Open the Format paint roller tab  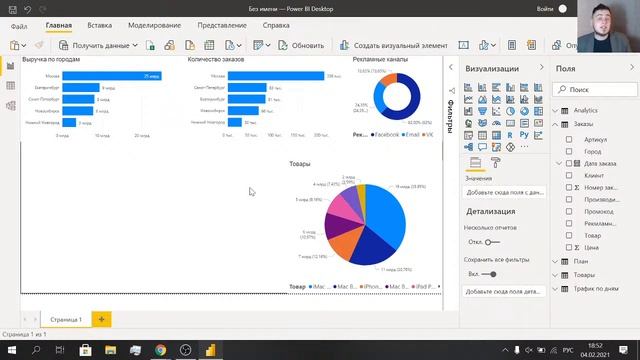(x=496, y=162)
